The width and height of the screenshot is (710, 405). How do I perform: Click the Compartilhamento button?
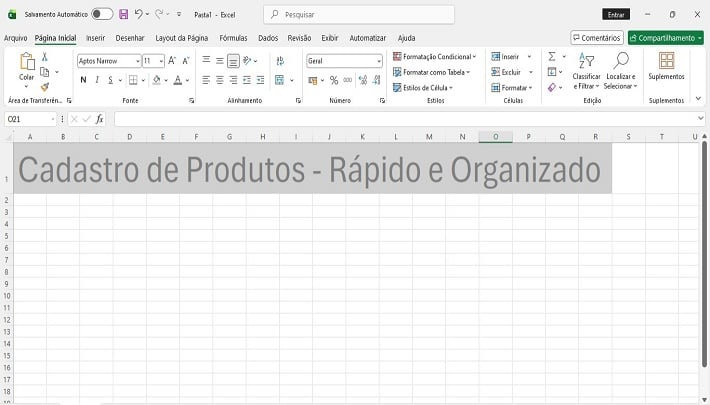(x=665, y=38)
